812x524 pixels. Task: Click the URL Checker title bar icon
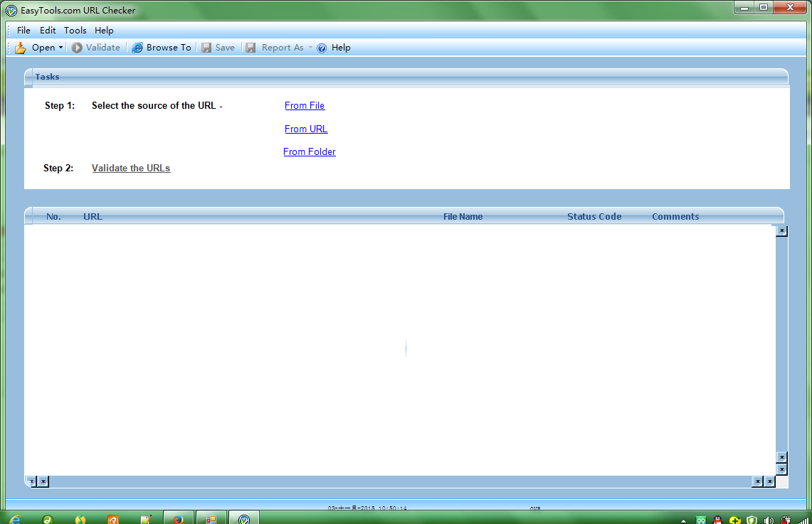click(x=11, y=11)
